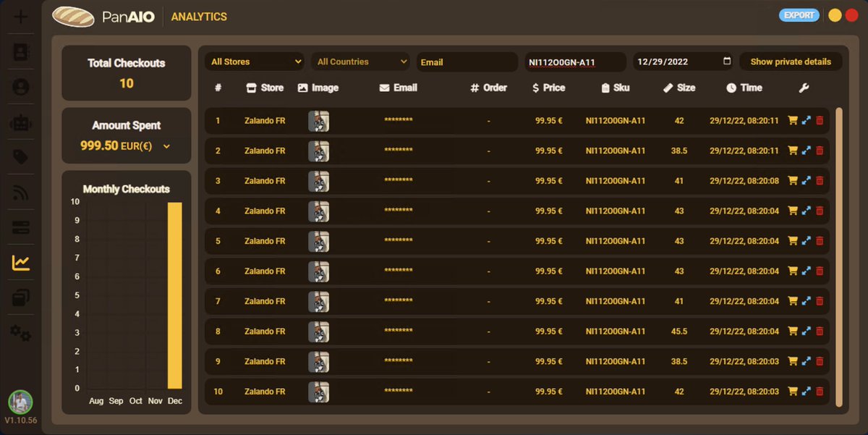Expand row 10 with the arrows icon
Image resolution: width=868 pixels, height=435 pixels.
point(807,392)
